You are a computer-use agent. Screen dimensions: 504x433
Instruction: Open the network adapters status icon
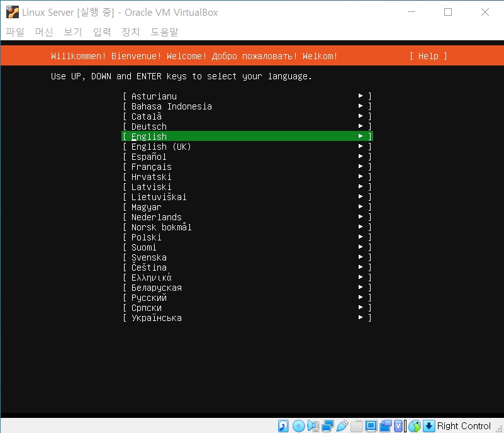click(x=328, y=426)
